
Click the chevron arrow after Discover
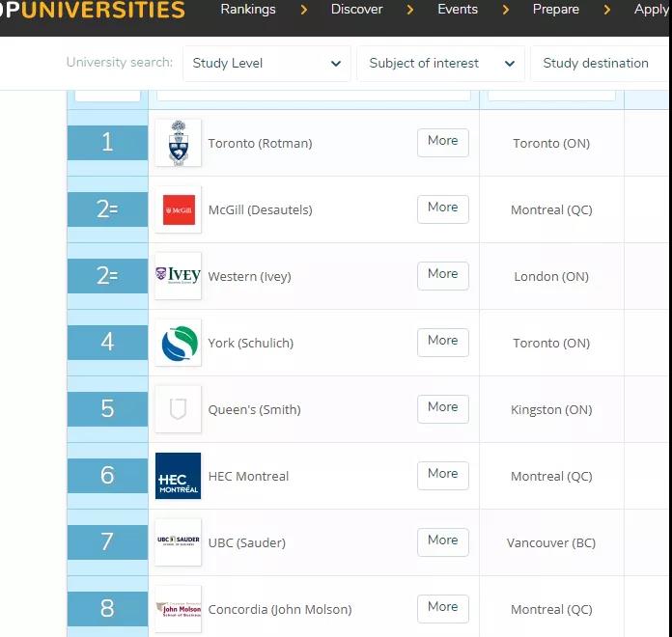pos(410,10)
